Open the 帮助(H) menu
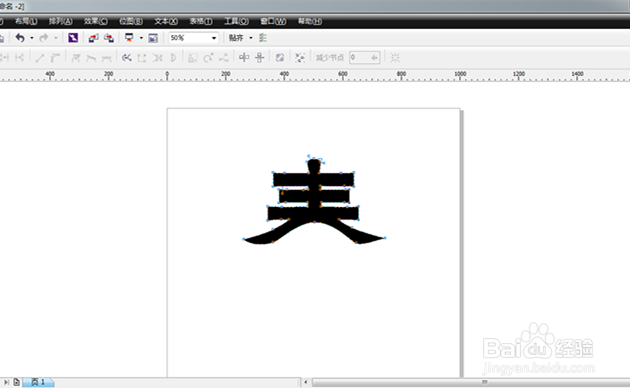The image size is (630, 390). (310, 21)
